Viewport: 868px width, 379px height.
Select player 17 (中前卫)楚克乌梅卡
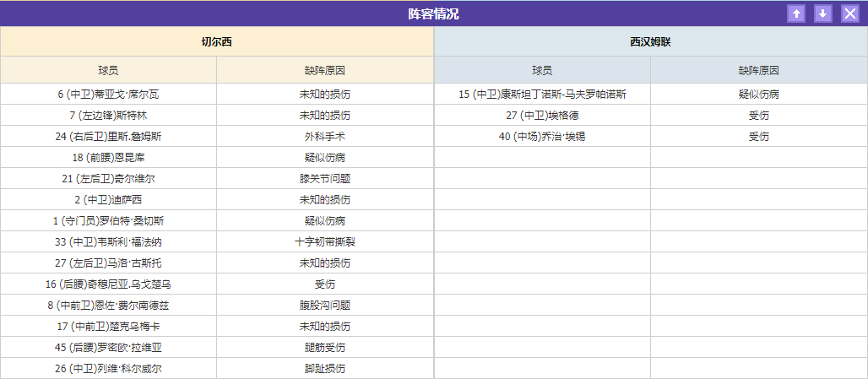coord(108,327)
